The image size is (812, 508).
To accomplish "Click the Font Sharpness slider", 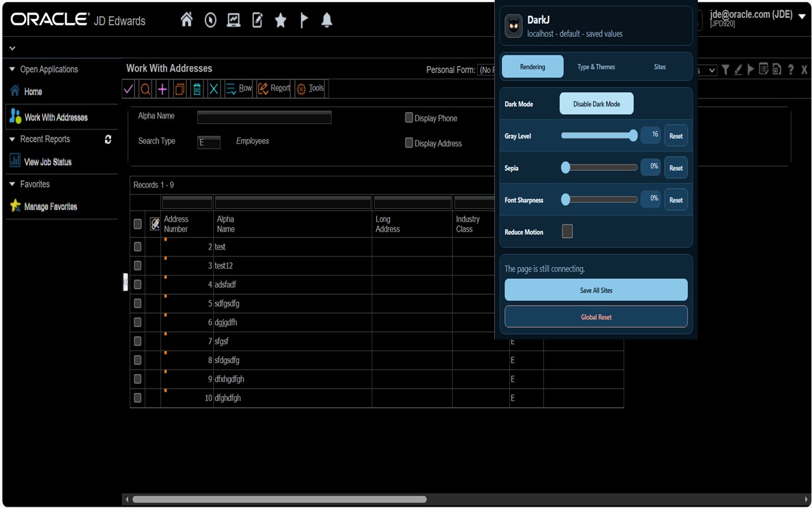I will (599, 199).
